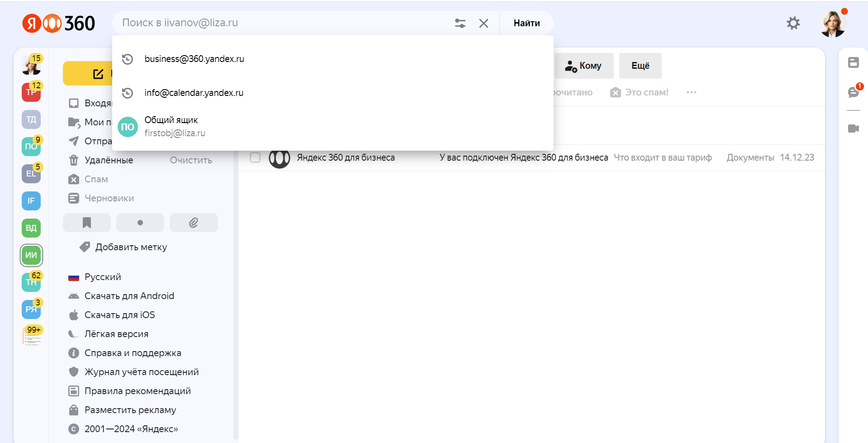
Task: Select business@360.yandex.ru search suggestion
Action: (194, 59)
